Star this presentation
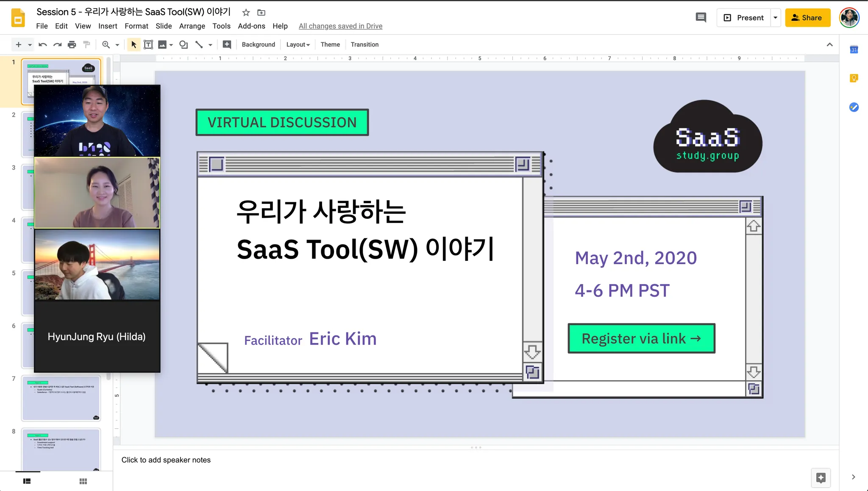This screenshot has height=491, width=868. (x=246, y=12)
